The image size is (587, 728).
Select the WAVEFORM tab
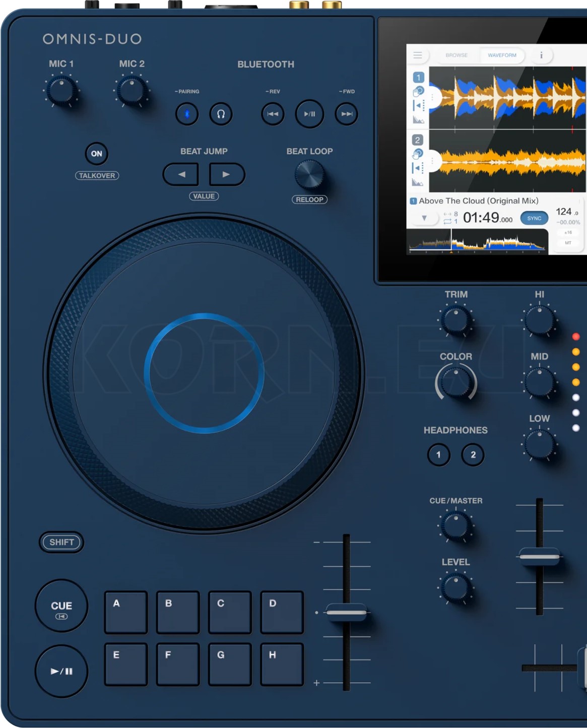point(502,55)
